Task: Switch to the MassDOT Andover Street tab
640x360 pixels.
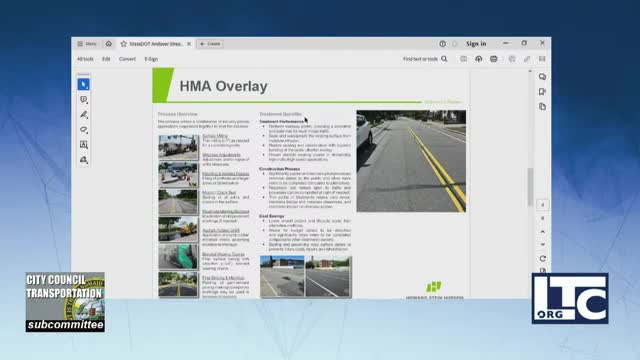Action: click(x=156, y=44)
